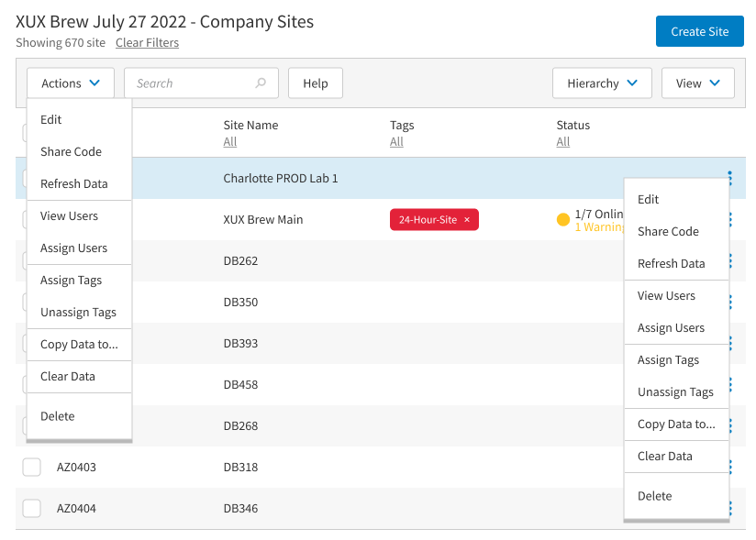Tick the checkbox for AZ0404

(x=32, y=508)
